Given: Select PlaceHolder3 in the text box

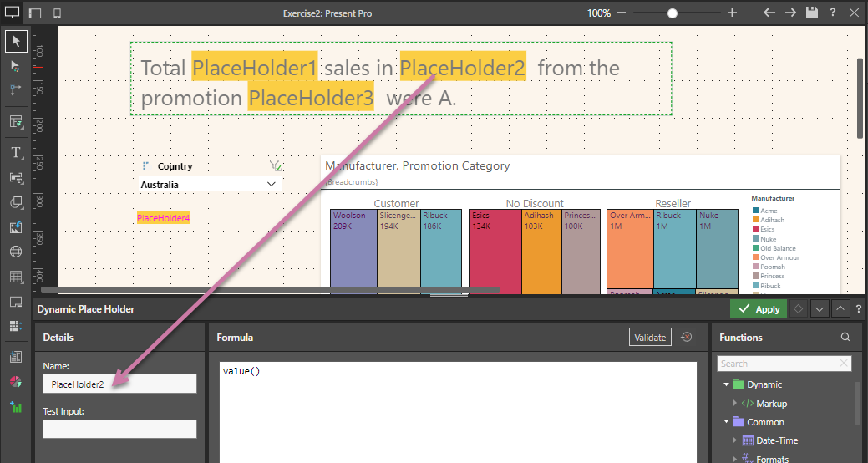Looking at the screenshot, I should pos(311,98).
